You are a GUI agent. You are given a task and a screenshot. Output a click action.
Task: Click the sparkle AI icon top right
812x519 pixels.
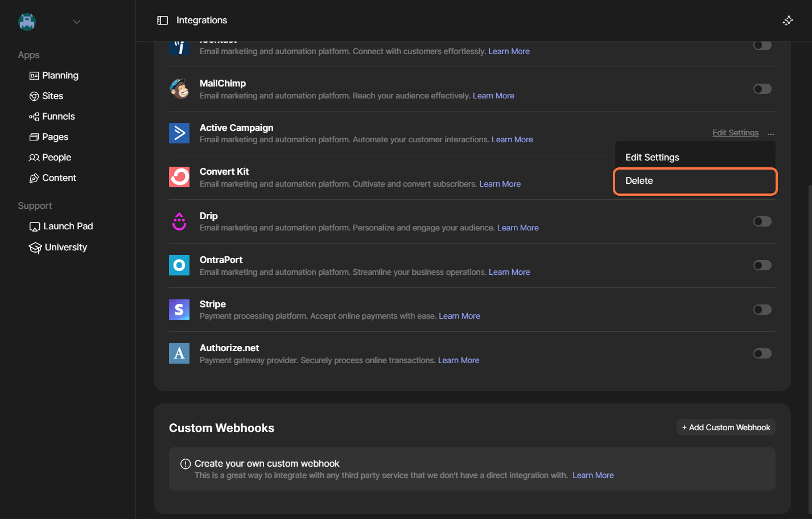(x=788, y=20)
